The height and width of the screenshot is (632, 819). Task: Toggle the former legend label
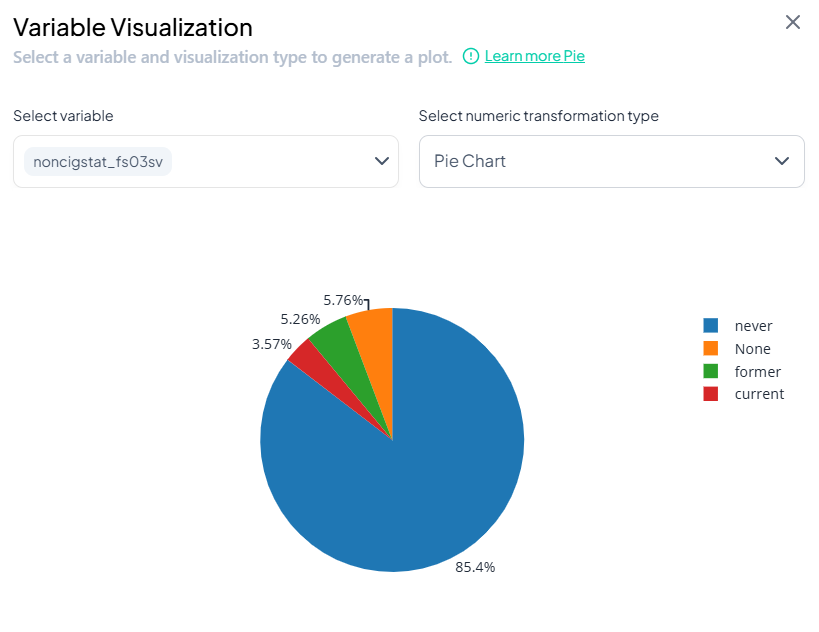coord(757,372)
